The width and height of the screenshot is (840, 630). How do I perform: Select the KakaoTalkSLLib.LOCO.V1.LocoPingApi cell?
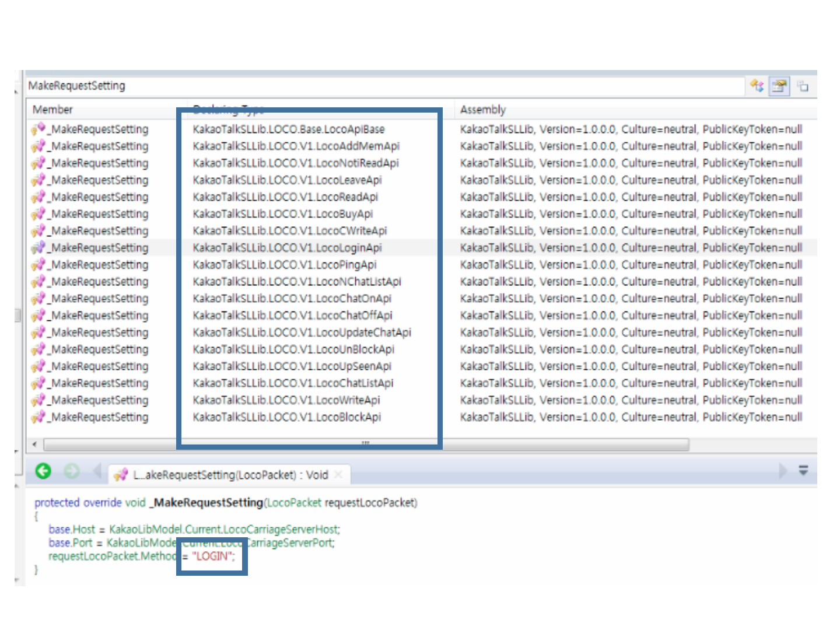click(x=285, y=264)
